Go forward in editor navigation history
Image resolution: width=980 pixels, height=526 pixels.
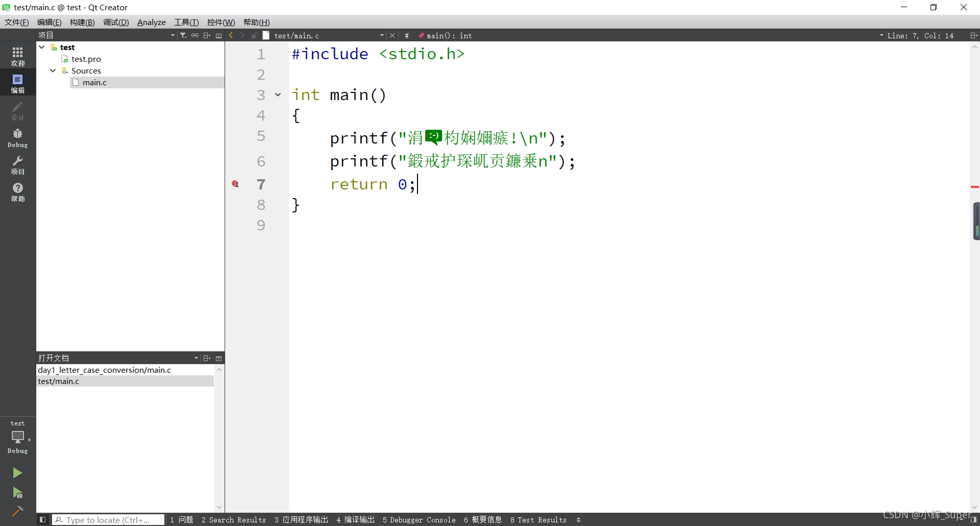242,35
